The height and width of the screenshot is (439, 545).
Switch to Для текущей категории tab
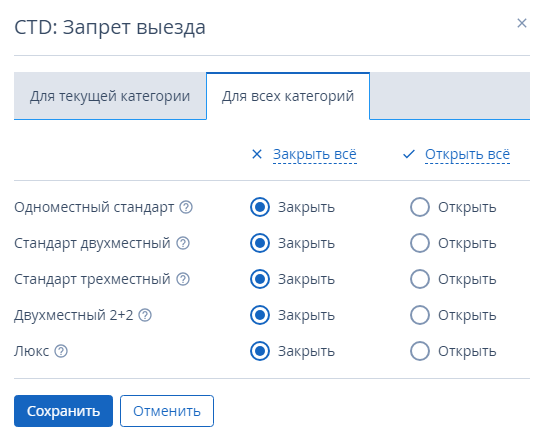tap(110, 96)
